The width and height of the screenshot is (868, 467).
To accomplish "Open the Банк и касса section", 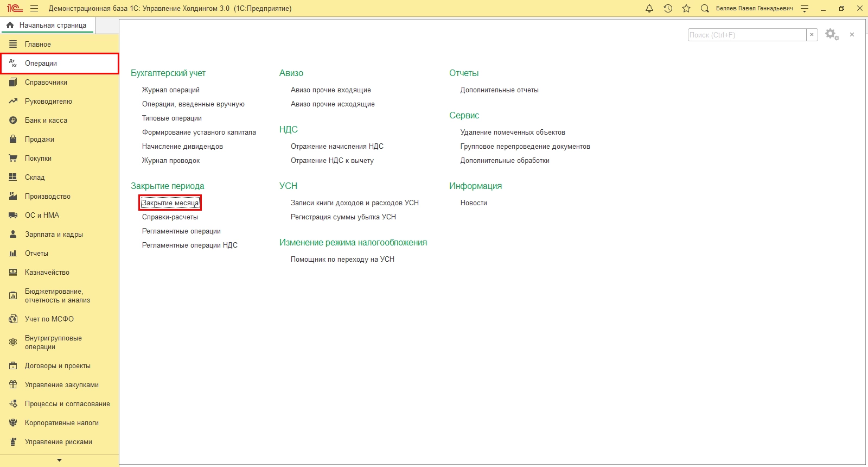I will coord(60,121).
